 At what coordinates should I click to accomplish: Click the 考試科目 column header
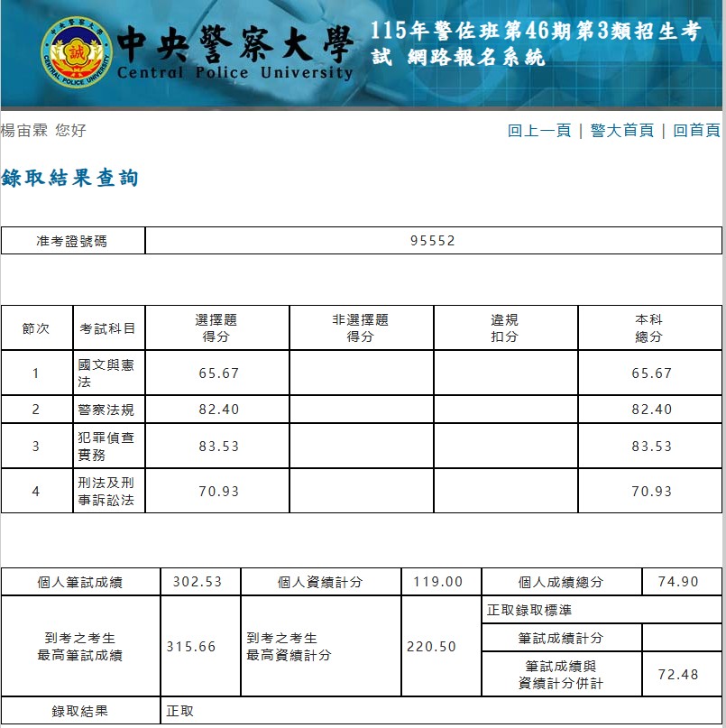tap(107, 328)
